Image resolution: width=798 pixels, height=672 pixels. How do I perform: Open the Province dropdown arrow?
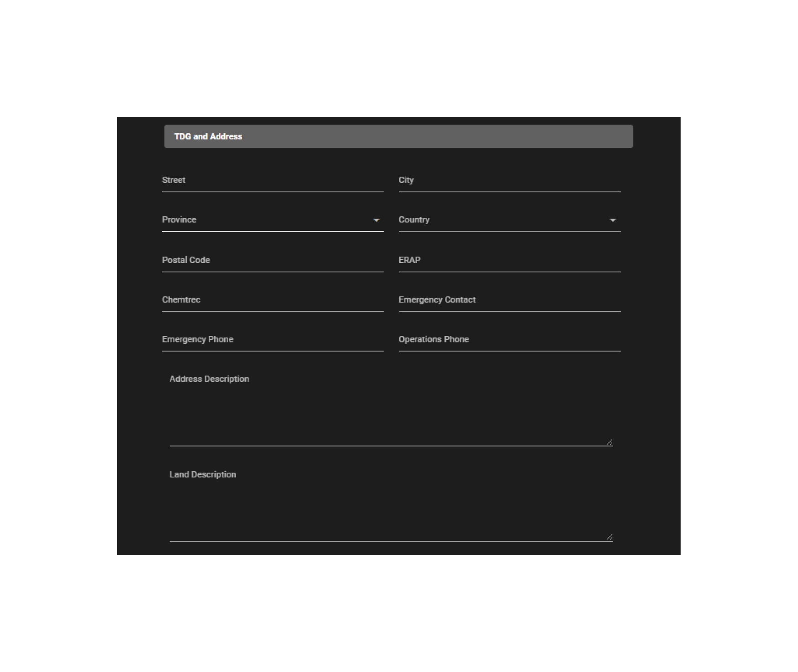tap(376, 220)
